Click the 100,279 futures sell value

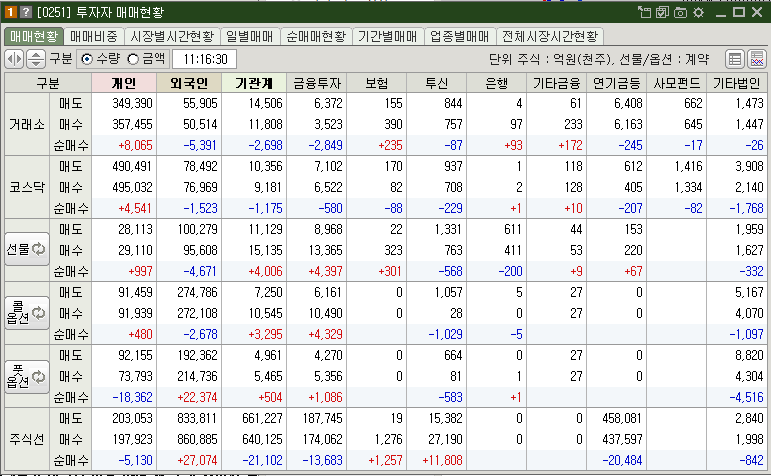(197, 229)
